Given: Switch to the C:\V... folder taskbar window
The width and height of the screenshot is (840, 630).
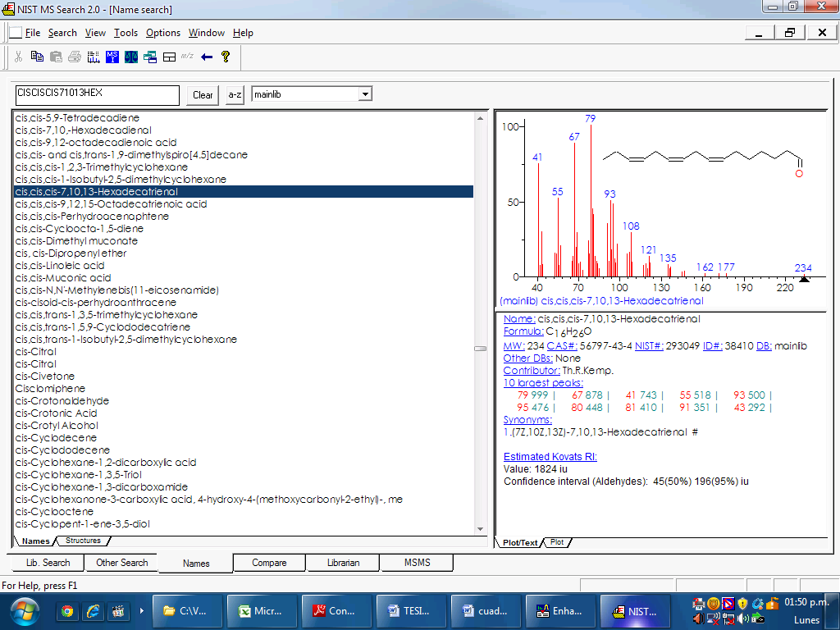Looking at the screenshot, I should 187,611.
